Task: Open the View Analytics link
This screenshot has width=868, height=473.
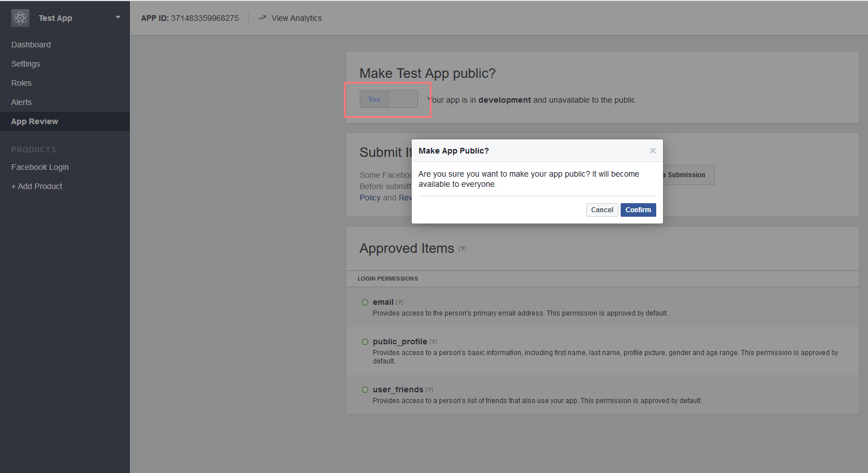Action: [296, 18]
